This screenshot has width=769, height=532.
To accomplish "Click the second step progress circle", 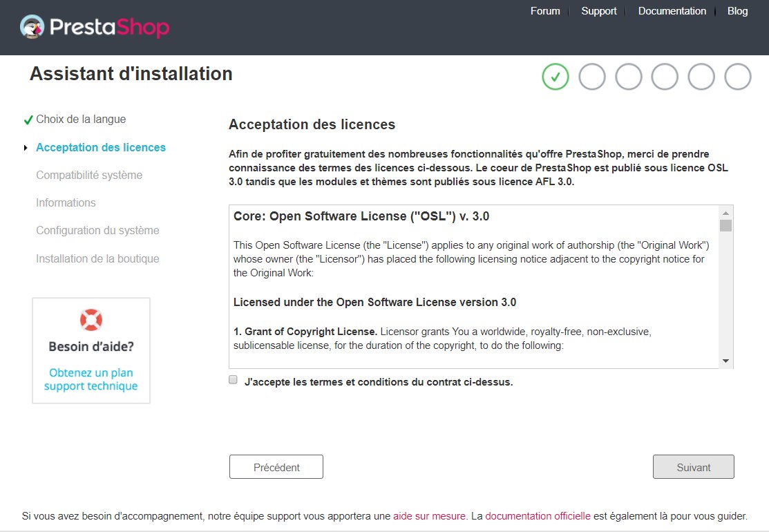I will (592, 77).
